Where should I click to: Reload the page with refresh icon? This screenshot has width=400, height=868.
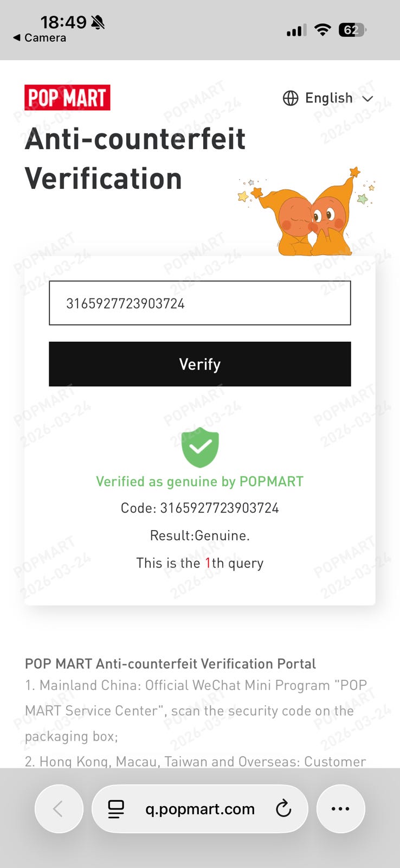(283, 809)
